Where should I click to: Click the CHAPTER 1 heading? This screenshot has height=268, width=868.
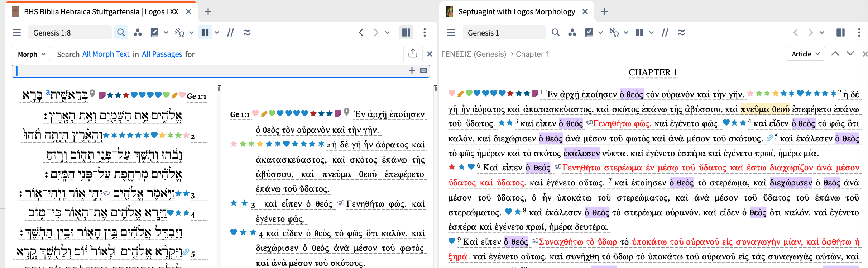(653, 72)
